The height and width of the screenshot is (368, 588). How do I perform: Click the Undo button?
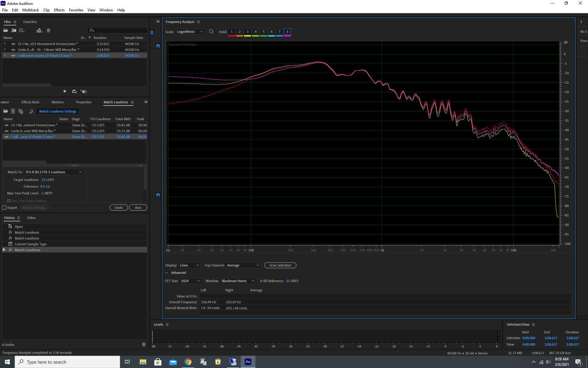119,208
